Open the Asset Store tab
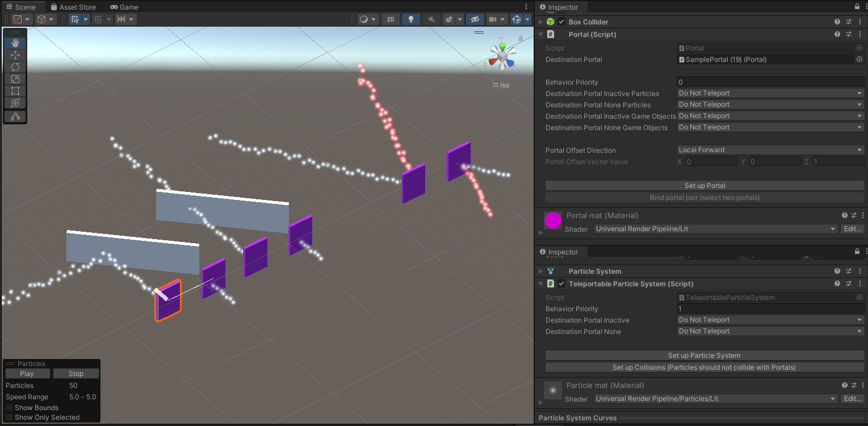Screen dimensions: 868x426 [73, 7]
